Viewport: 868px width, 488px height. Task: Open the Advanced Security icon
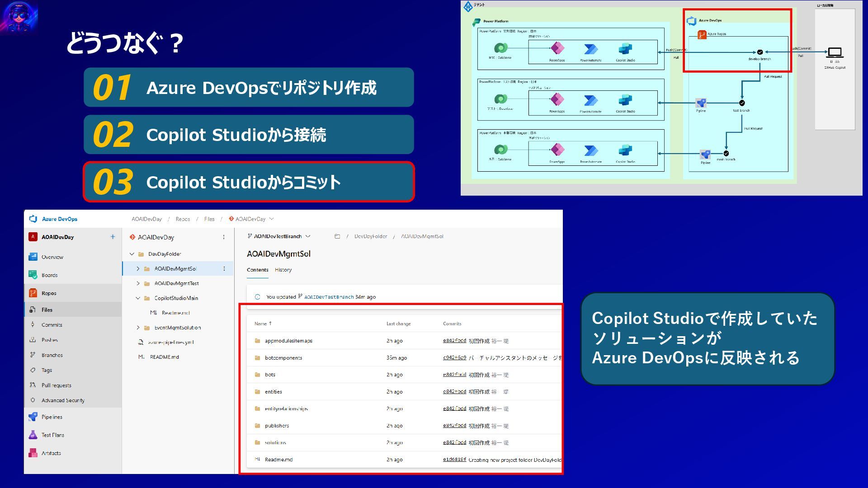[x=33, y=400]
